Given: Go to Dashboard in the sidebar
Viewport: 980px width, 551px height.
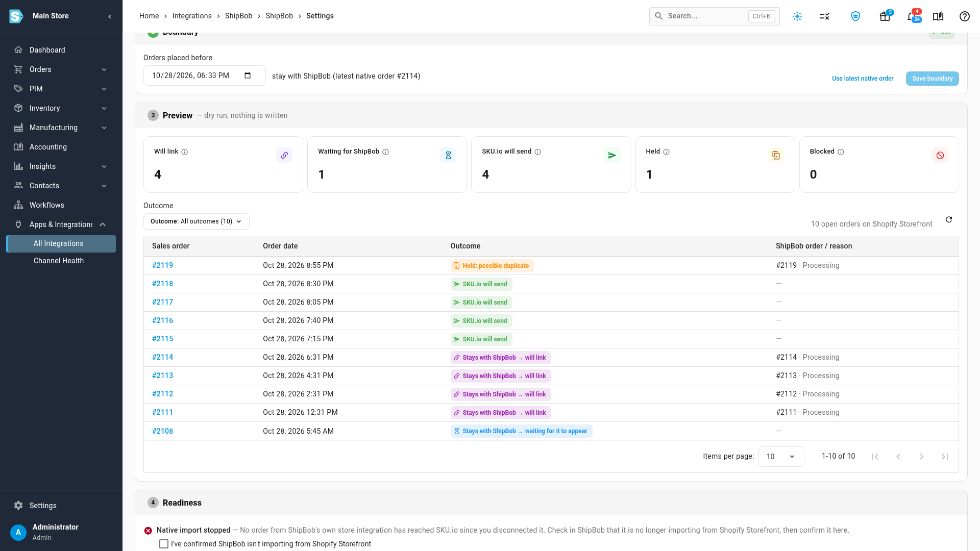Looking at the screenshot, I should (61, 50).
